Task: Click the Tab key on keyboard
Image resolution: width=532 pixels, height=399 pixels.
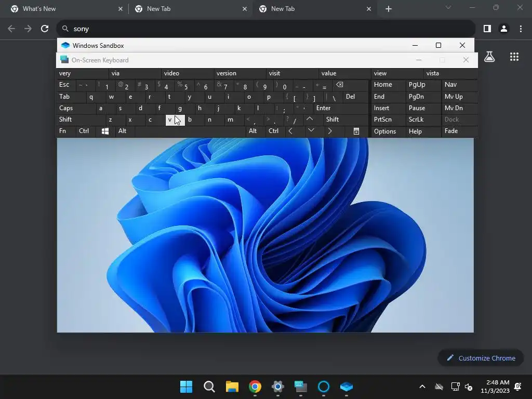Action: pyautogui.click(x=71, y=97)
